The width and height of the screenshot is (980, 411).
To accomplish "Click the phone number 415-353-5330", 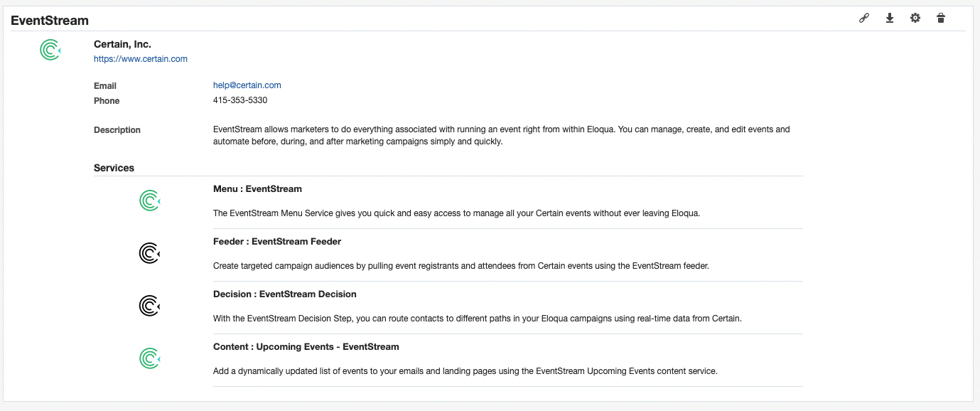I will tap(240, 101).
